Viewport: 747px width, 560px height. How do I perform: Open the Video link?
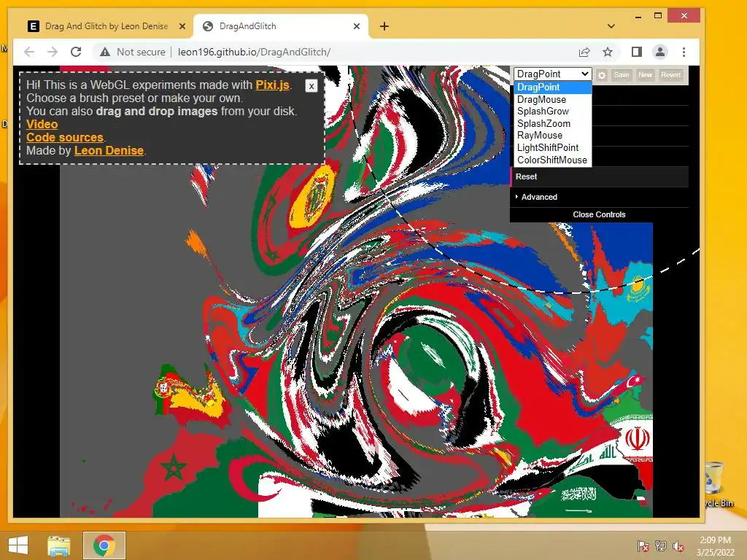(42, 124)
